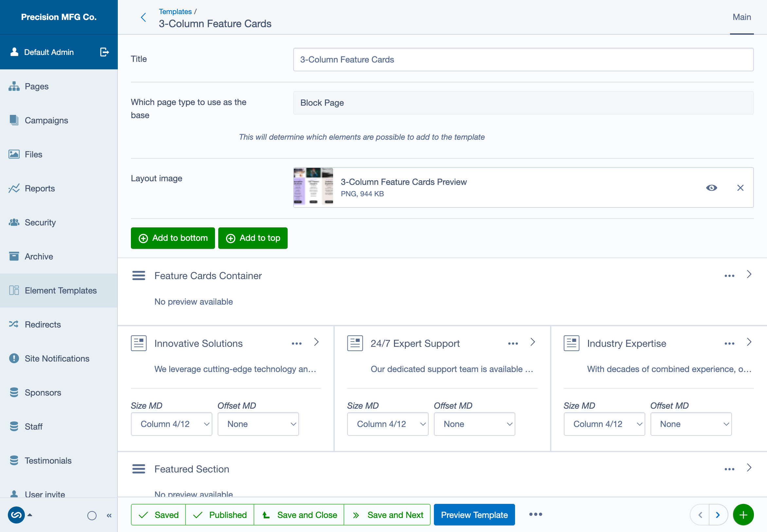Click Preview Template button
This screenshot has width=767, height=532.
[x=474, y=515]
